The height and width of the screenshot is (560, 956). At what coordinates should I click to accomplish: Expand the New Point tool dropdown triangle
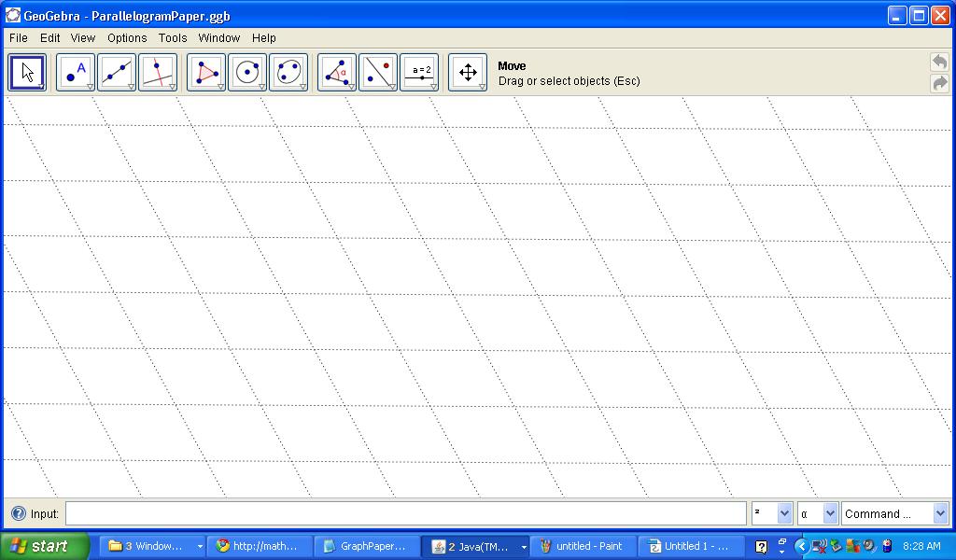(91, 87)
